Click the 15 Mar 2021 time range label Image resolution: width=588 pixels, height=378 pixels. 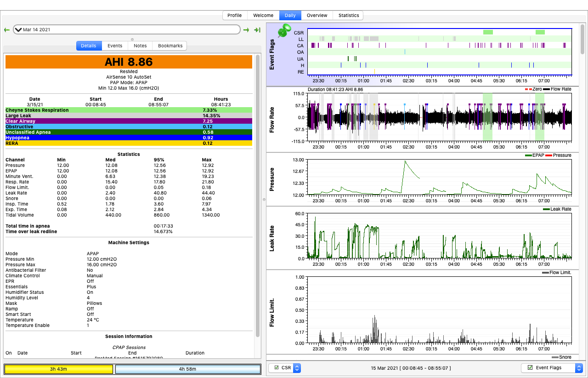coord(411,368)
